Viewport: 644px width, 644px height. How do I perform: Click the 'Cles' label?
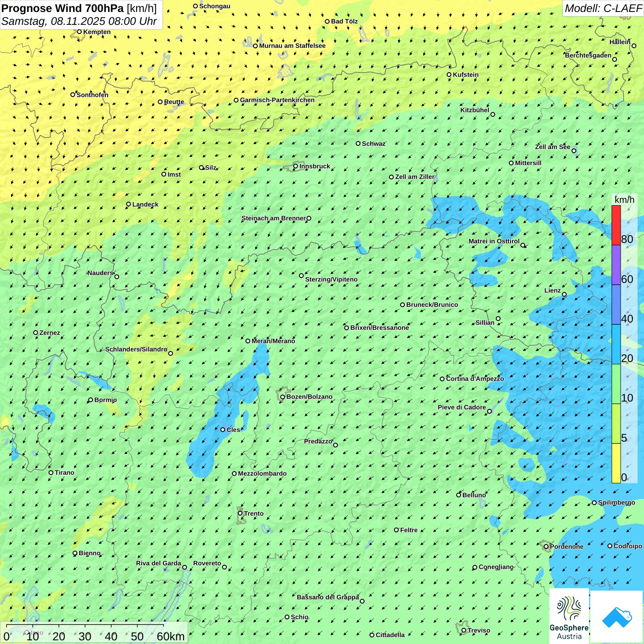point(233,430)
